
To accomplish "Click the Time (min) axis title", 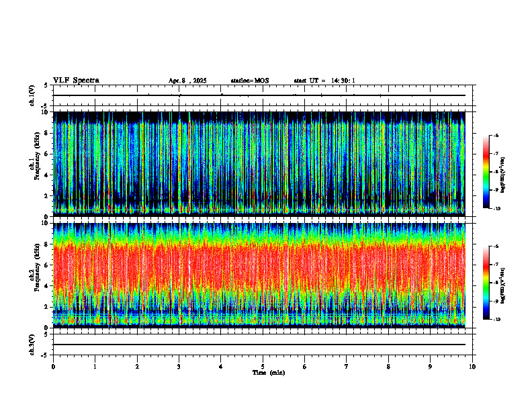I will pos(269,373).
